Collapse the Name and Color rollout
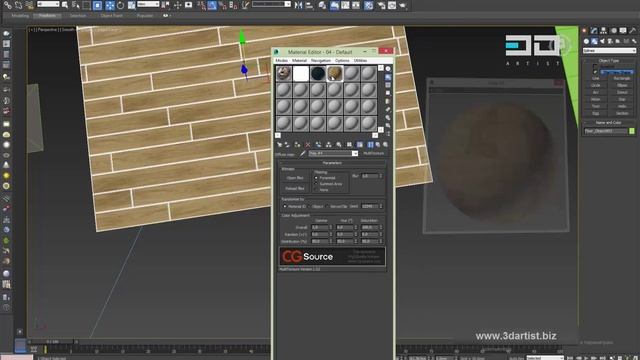Viewport: 640px width, 360px height. tap(609, 122)
